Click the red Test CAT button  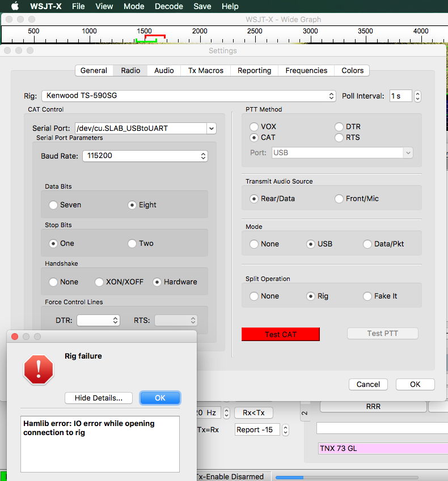point(281,334)
